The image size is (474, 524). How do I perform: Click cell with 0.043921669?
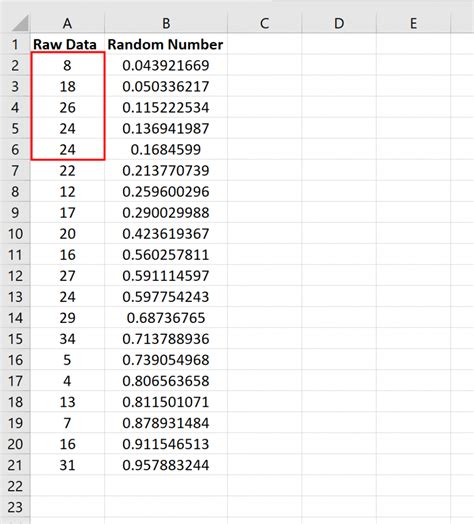point(166,65)
